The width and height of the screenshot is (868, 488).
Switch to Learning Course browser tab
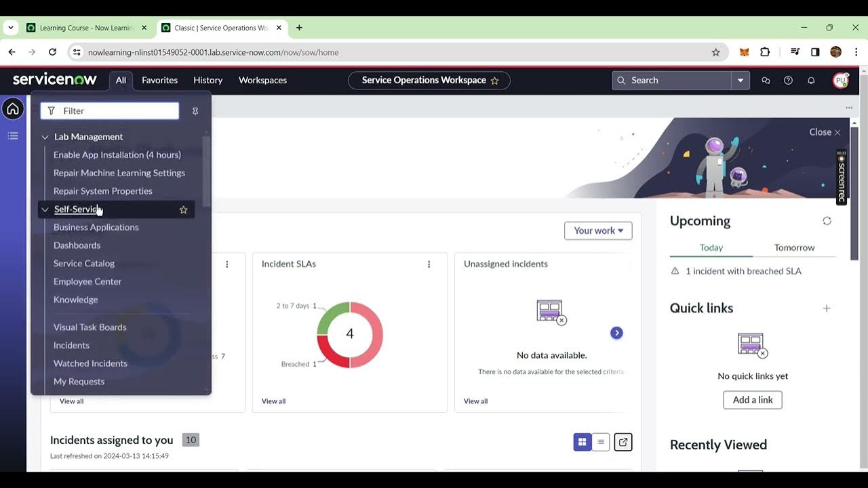point(86,28)
